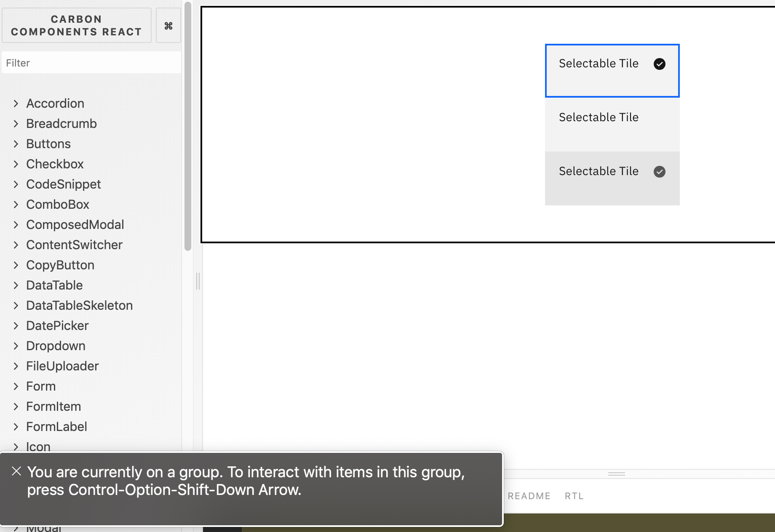Screen dimensions: 775x532
Task: Expand the ComposedModal chevron
Action: point(16,225)
